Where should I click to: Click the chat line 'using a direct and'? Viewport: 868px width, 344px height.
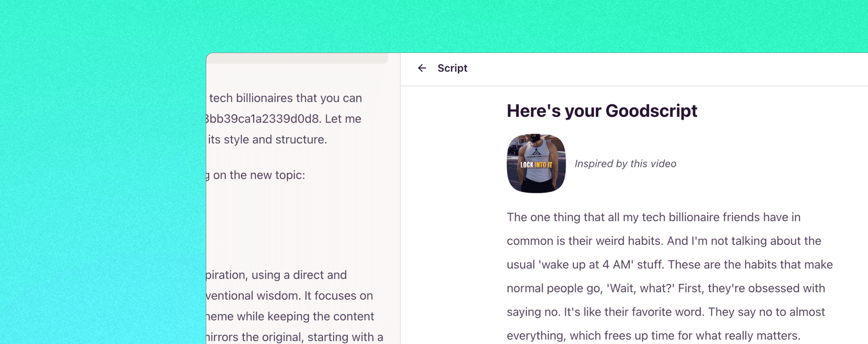299,275
